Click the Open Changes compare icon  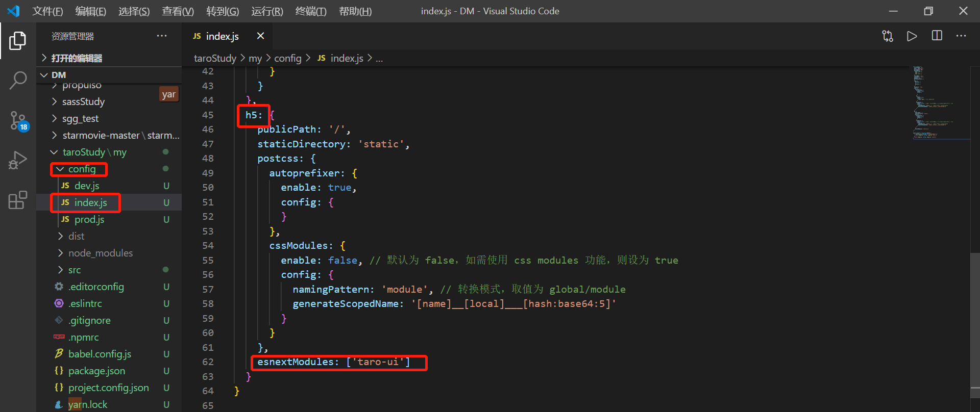point(888,36)
